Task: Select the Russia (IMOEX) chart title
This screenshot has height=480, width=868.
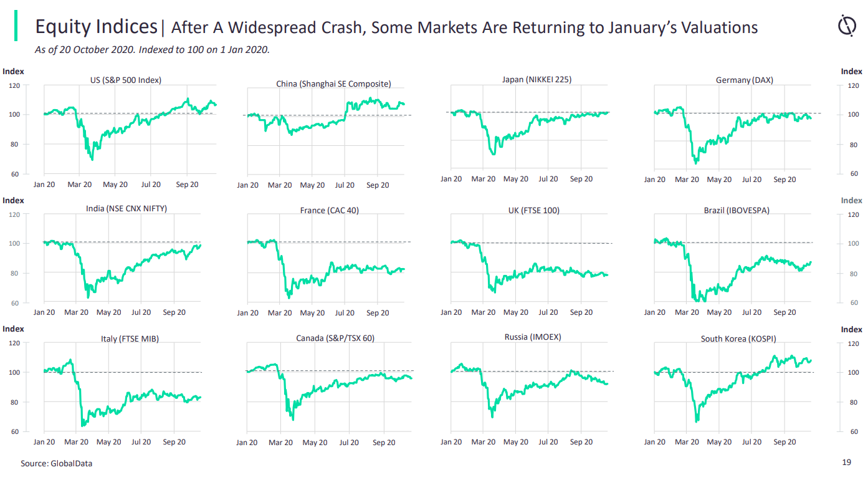Action: tap(533, 337)
